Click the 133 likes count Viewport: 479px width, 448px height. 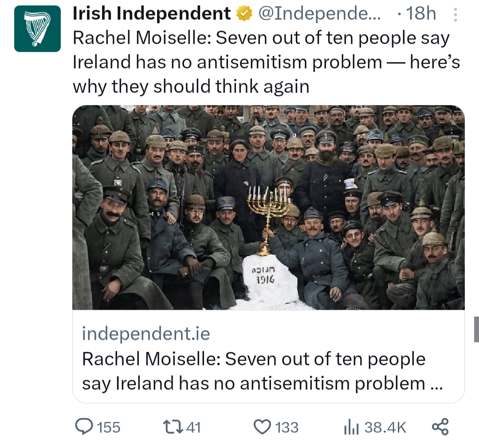point(287,427)
